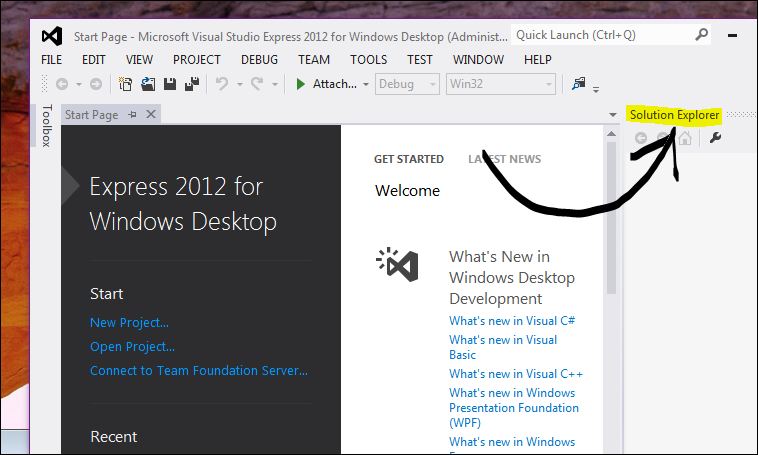
Task: Click the Start Page vertical scrollbar thumb
Action: (611, 218)
